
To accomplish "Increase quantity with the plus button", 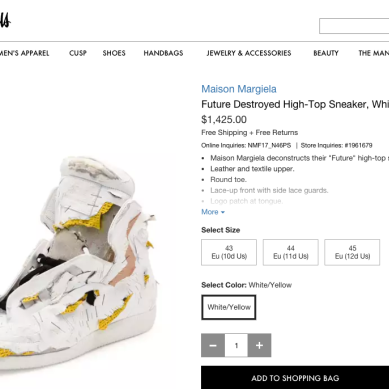I will pos(259,345).
